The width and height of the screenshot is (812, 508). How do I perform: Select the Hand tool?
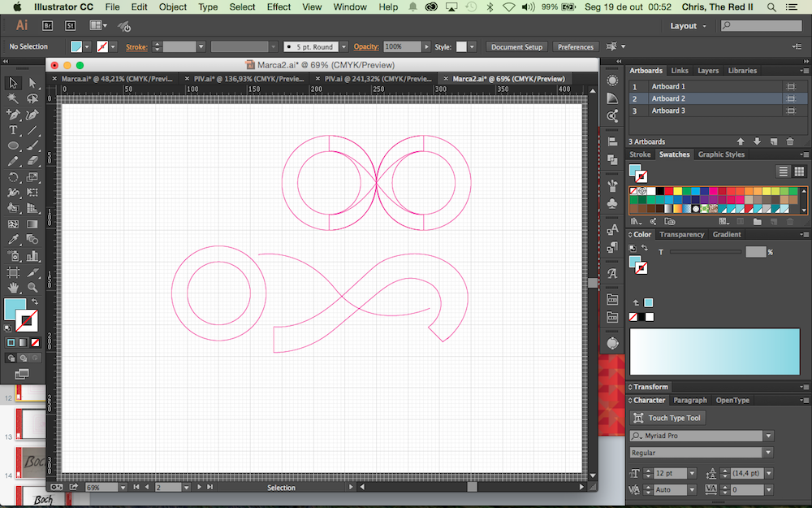pyautogui.click(x=14, y=287)
